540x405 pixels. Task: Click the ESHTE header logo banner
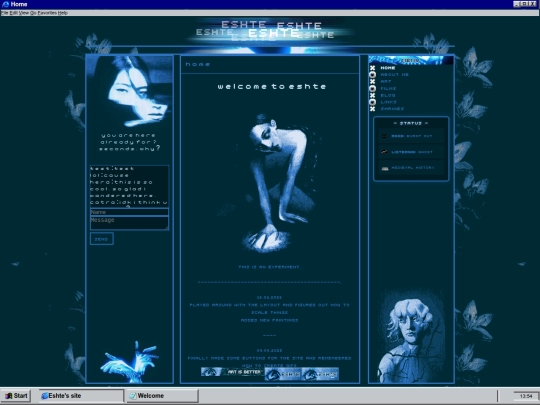point(270,31)
